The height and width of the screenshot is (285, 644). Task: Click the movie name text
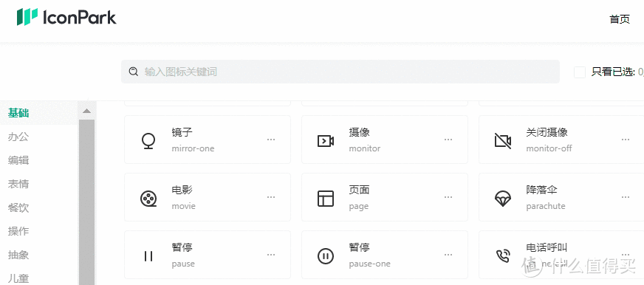pyautogui.click(x=184, y=206)
